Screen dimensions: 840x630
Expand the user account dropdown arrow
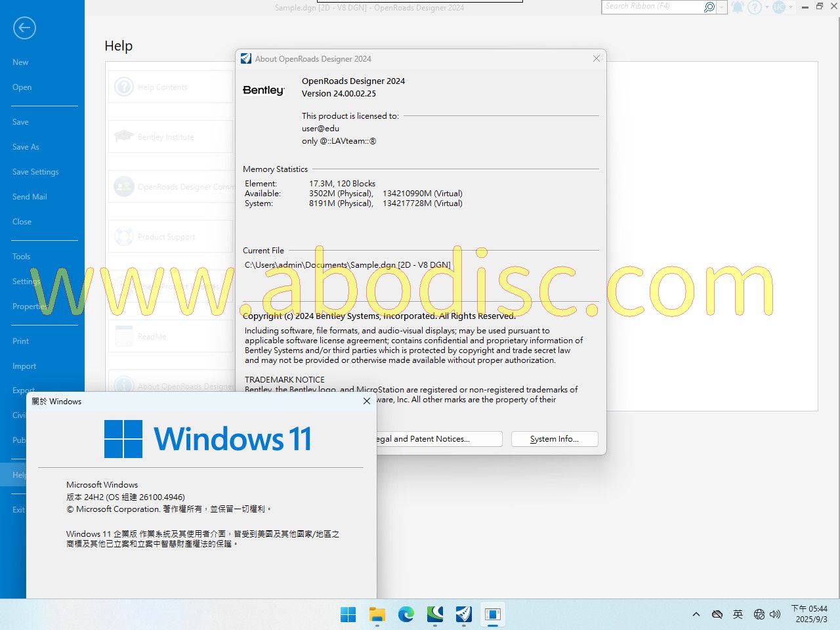(x=791, y=7)
